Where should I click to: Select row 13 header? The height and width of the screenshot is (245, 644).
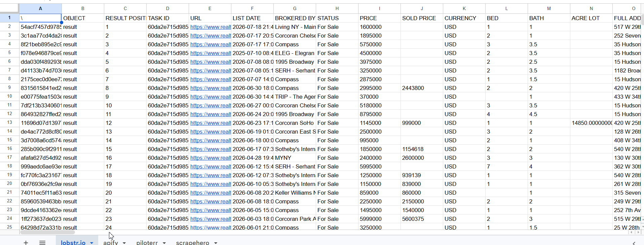[9, 122]
